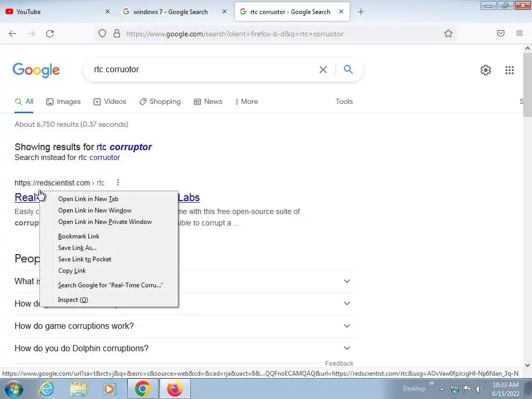Select the All results tab

(24, 101)
